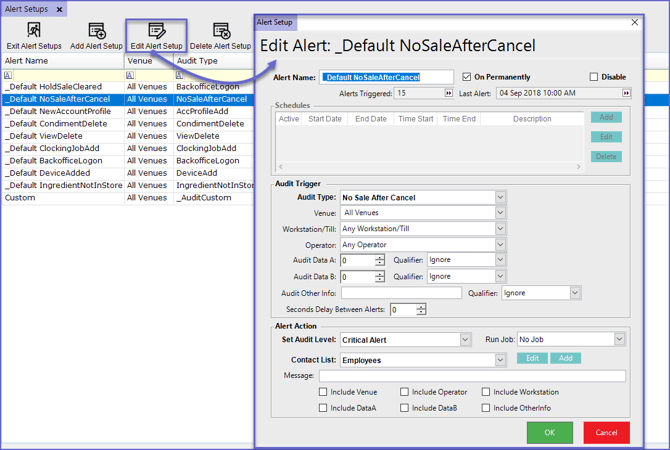Click the Alert Name column filter icon

[8, 75]
